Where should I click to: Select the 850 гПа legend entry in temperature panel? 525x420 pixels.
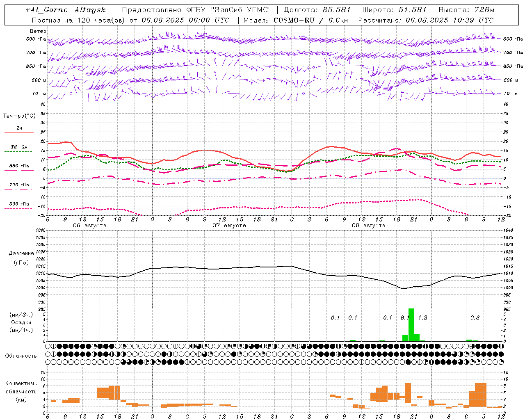pos(19,166)
